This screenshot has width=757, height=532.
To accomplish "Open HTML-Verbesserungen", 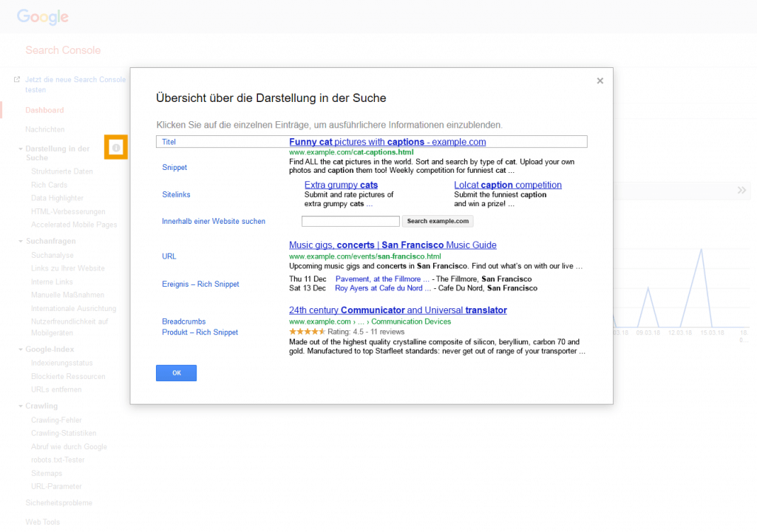I will (x=68, y=211).
